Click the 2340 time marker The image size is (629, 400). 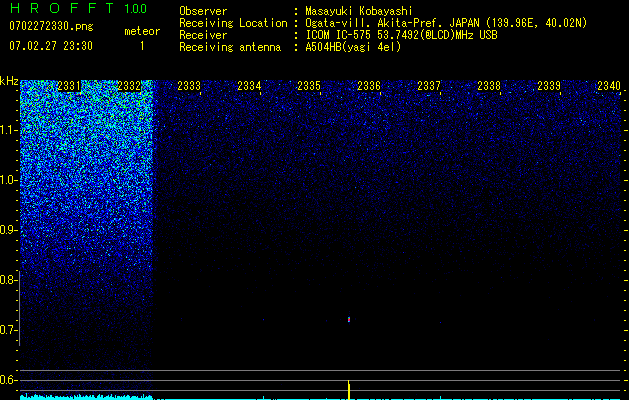coord(609,86)
